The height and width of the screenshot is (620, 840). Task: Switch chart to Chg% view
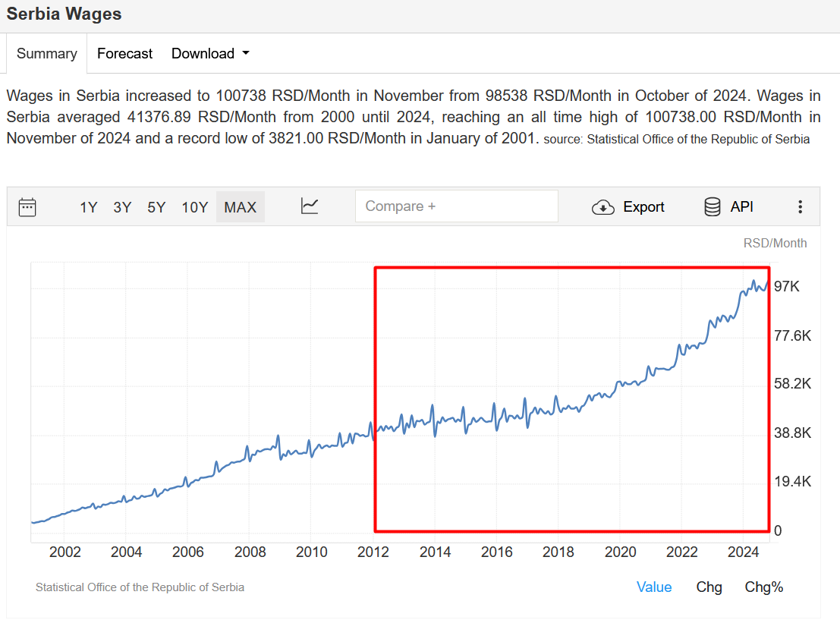coord(763,587)
